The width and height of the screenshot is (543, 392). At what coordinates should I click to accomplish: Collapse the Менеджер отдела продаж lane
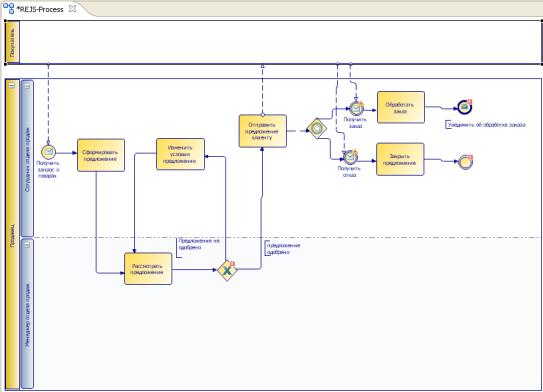(x=27, y=244)
